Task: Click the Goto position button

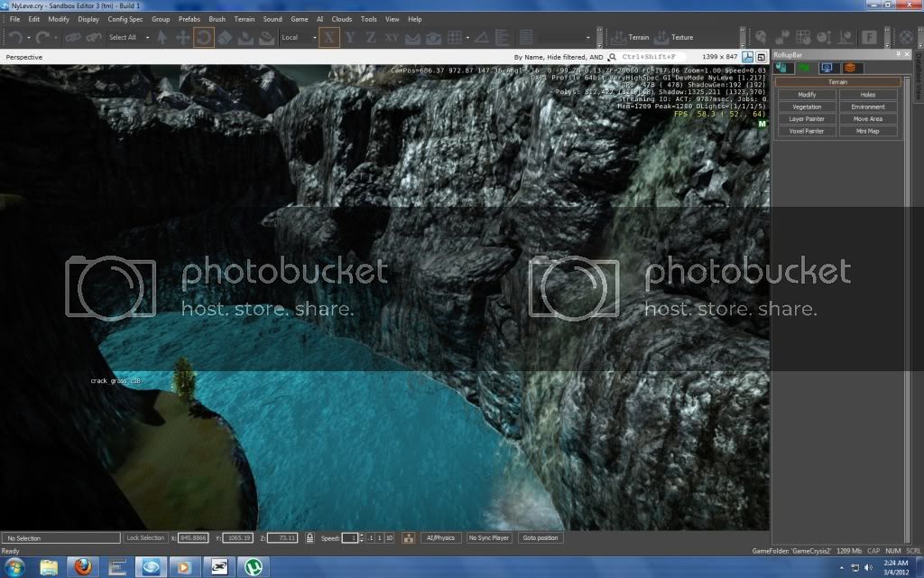Action: click(x=541, y=537)
